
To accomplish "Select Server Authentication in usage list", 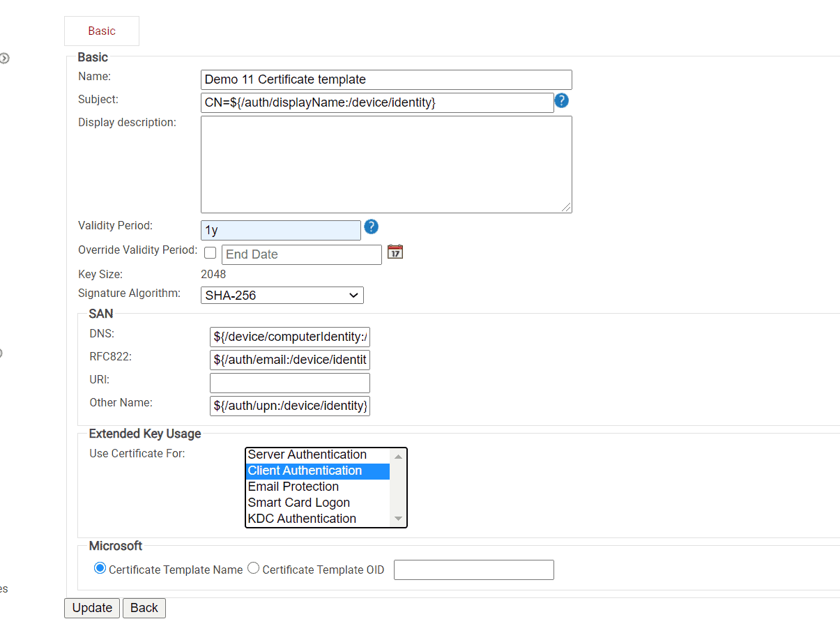I will click(318, 455).
